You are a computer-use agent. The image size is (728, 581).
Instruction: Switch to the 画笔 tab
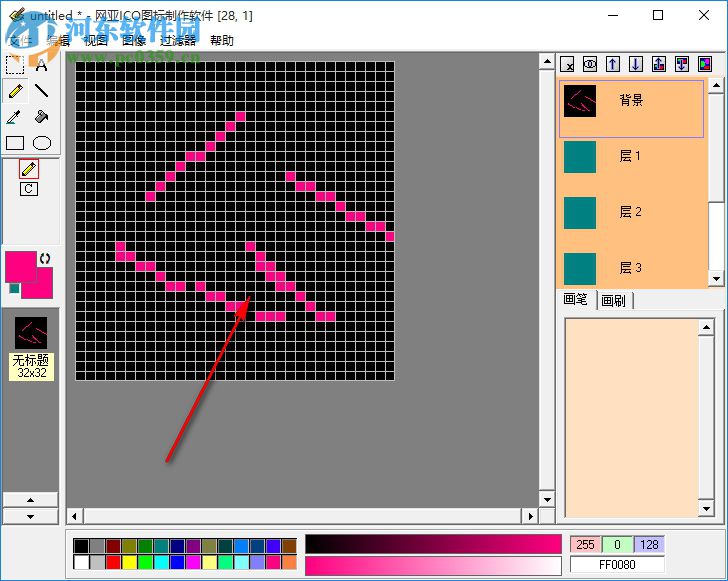pyautogui.click(x=575, y=300)
